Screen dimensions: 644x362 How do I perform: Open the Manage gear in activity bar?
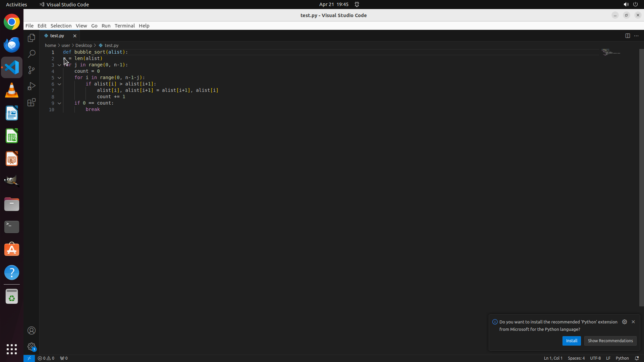tap(32, 347)
